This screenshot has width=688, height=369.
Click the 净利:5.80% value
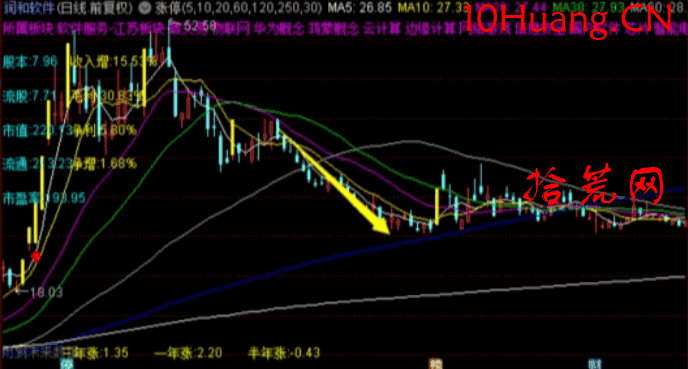point(105,130)
